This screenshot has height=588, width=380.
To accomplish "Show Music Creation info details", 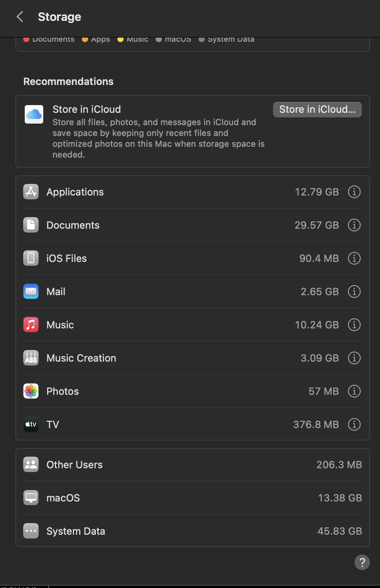I will coord(354,358).
